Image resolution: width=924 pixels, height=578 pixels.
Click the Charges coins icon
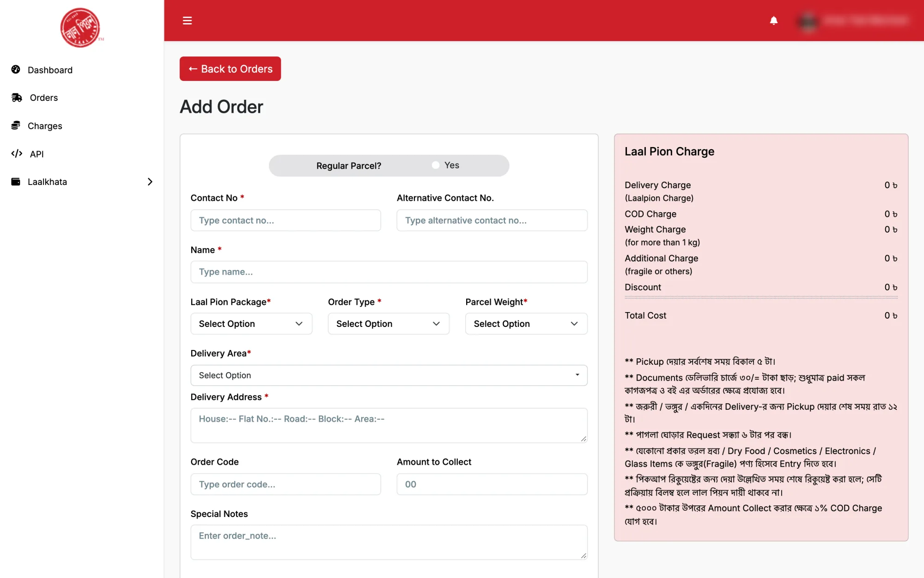click(16, 125)
